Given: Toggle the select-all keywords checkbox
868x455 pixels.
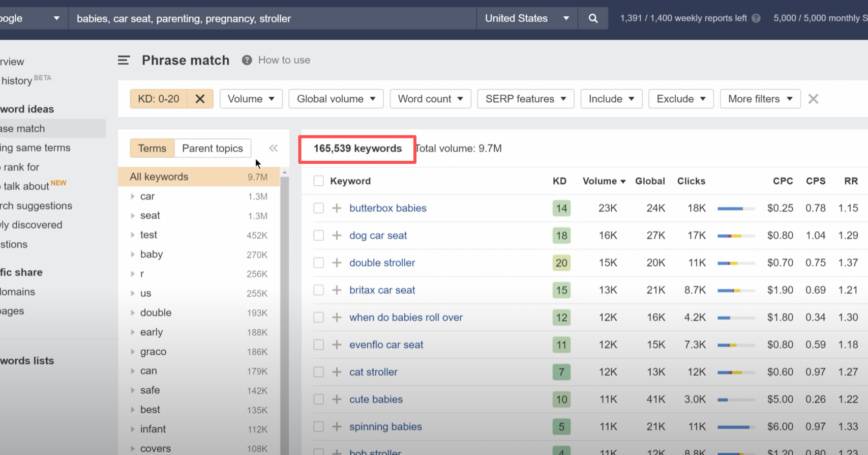Looking at the screenshot, I should click(x=319, y=181).
